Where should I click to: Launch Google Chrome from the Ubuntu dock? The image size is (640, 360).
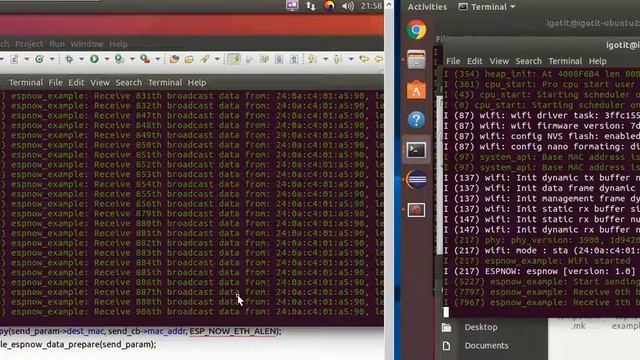pos(416,30)
